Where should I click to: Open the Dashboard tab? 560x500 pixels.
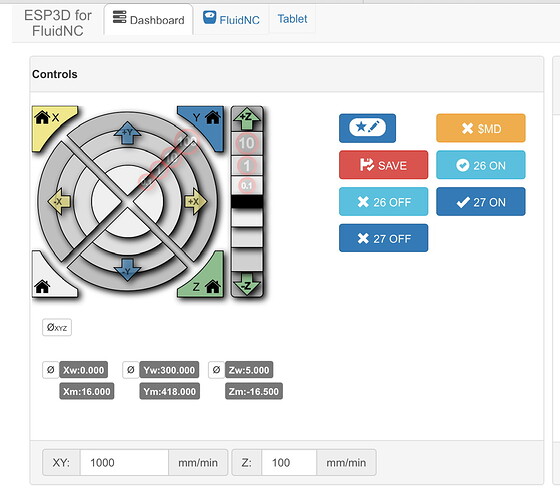(x=149, y=19)
